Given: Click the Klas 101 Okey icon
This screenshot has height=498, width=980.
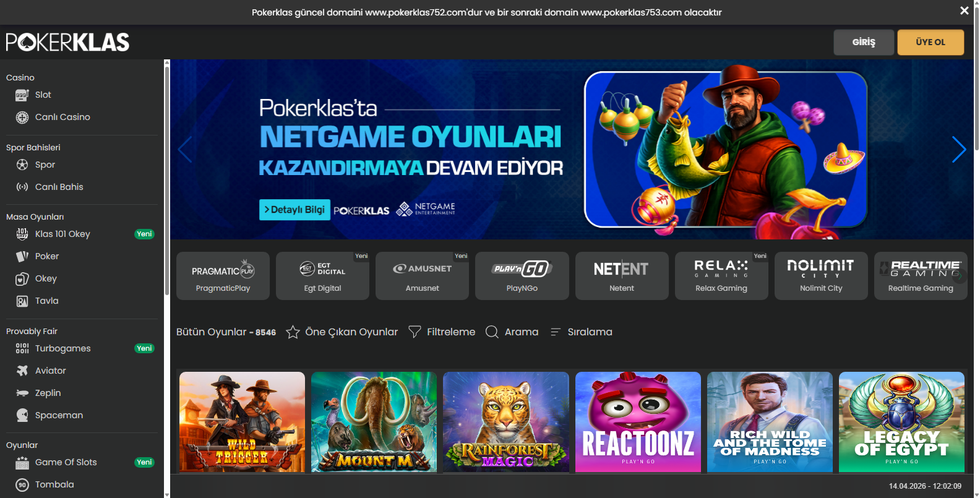Looking at the screenshot, I should pyautogui.click(x=22, y=234).
